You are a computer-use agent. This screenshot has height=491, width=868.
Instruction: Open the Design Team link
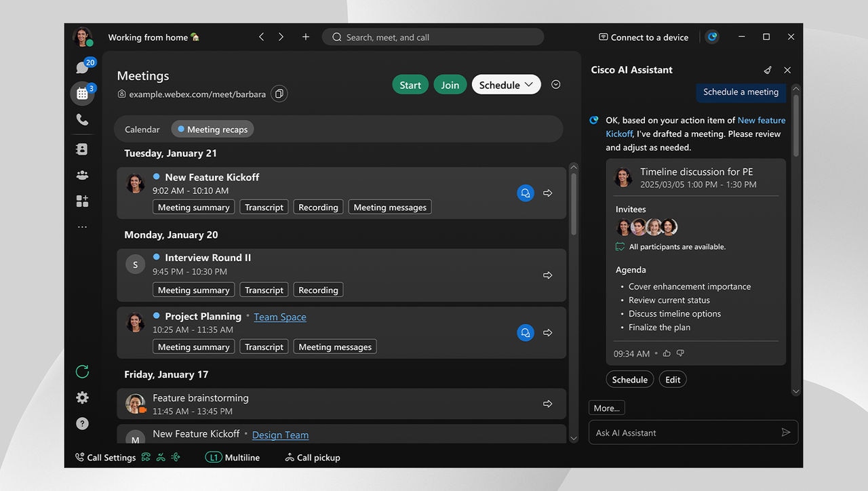[x=280, y=435]
